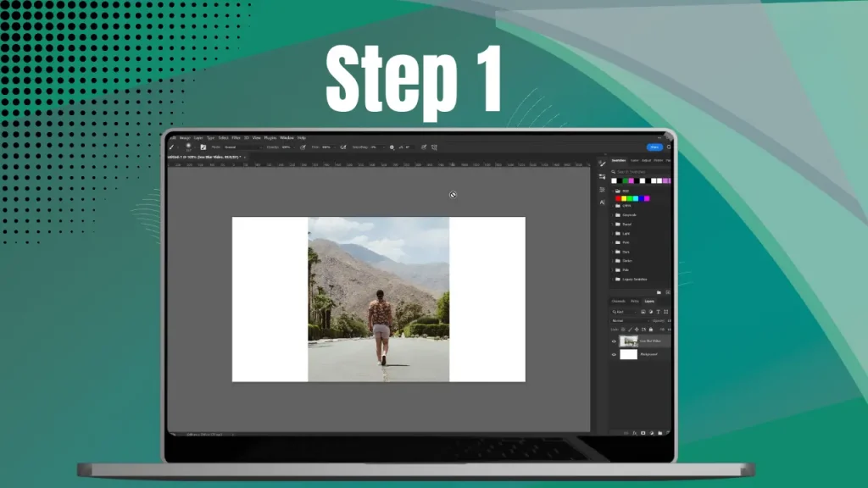Create new swatch group folder icon

pos(659,292)
